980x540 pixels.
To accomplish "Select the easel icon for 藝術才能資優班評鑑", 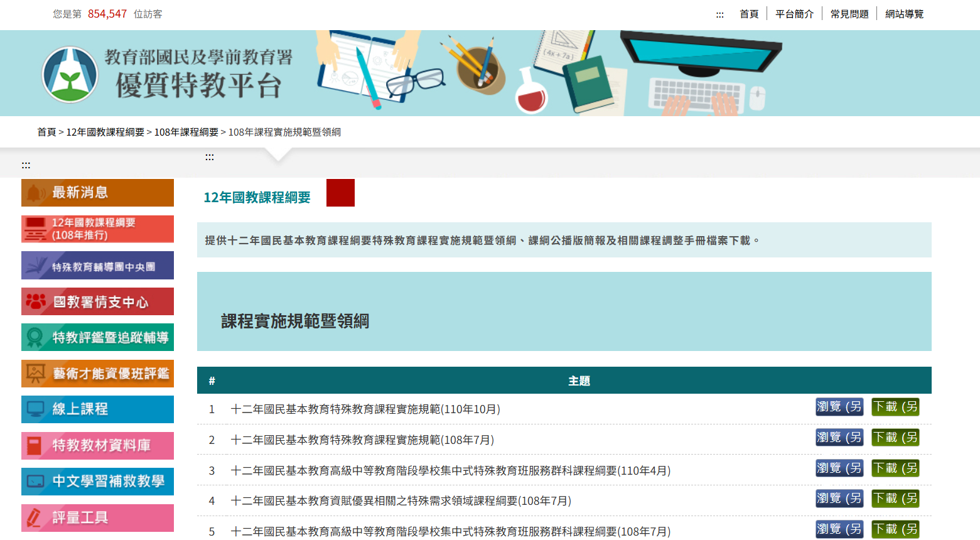I will point(35,374).
